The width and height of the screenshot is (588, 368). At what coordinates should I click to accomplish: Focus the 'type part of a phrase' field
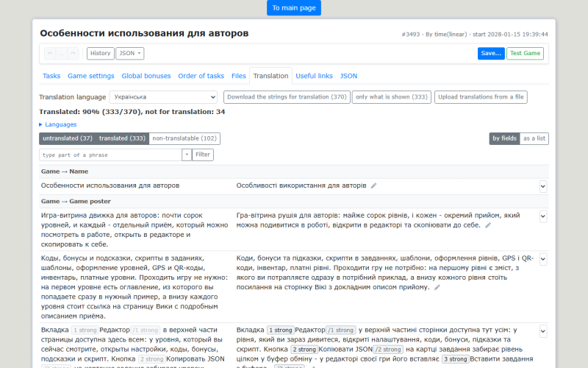point(111,155)
